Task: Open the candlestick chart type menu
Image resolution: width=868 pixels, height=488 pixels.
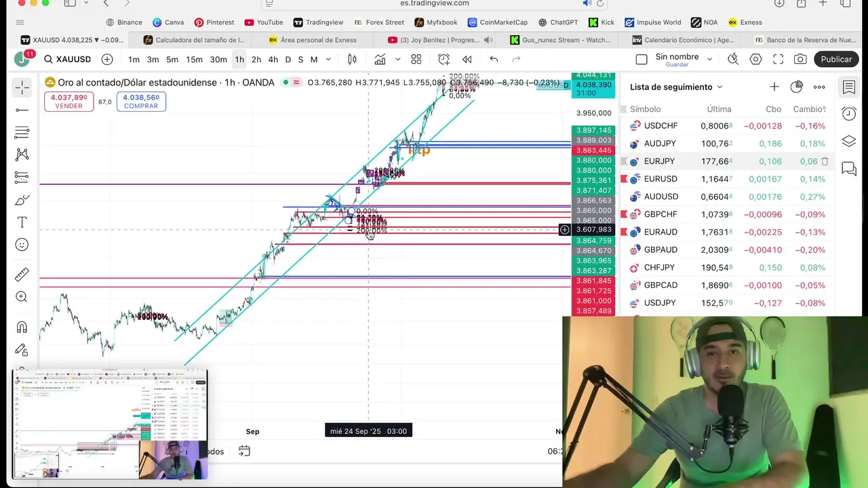Action: coord(352,60)
